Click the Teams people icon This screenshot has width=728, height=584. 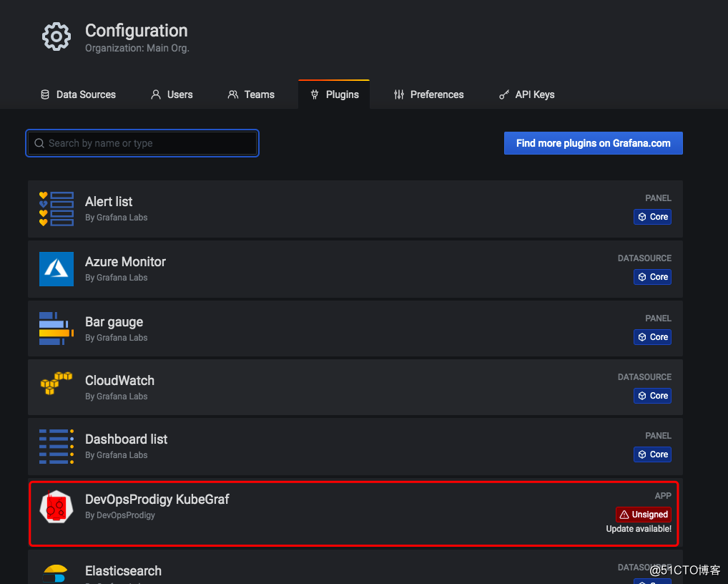pyautogui.click(x=233, y=94)
